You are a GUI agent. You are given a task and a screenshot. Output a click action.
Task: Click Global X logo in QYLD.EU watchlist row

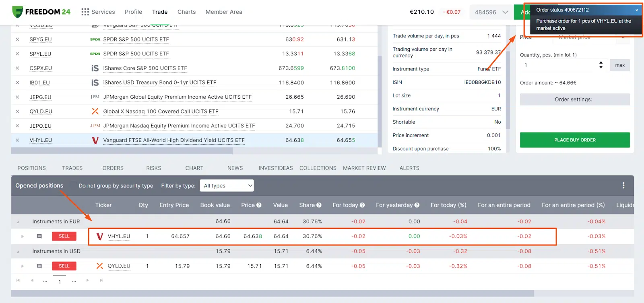click(95, 111)
